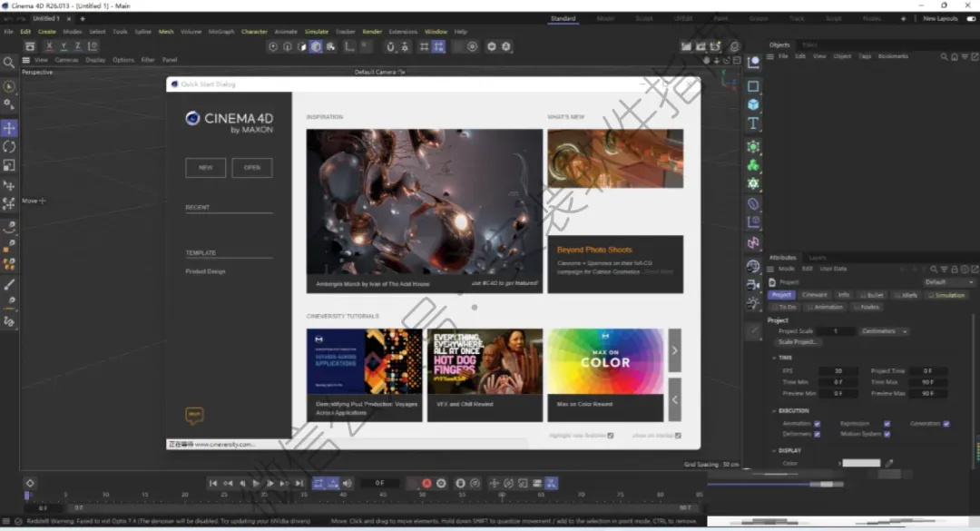Select the Scale tool in left toolbar
980x531 pixels.
[x=9, y=166]
